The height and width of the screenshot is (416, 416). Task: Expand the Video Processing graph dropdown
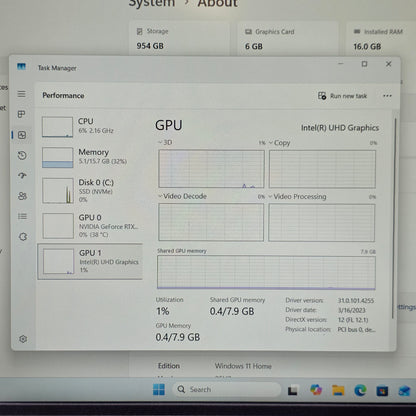[297, 197]
